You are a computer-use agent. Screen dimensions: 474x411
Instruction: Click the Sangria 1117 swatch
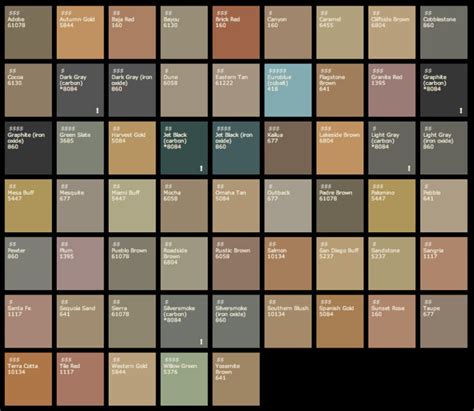click(444, 263)
